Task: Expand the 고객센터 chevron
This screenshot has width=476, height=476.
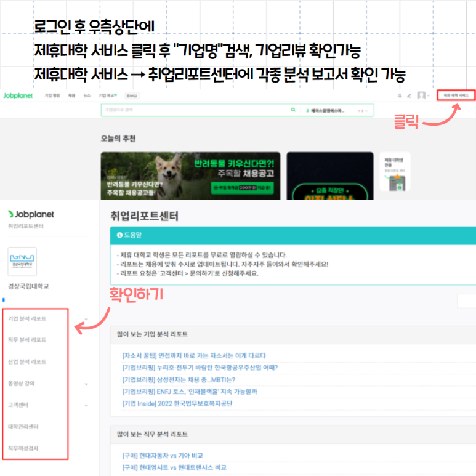Action: (86, 405)
